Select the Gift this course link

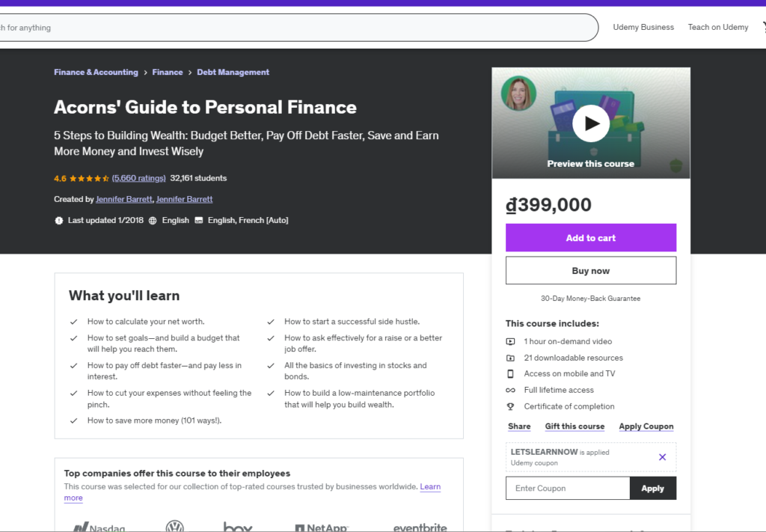[574, 426]
